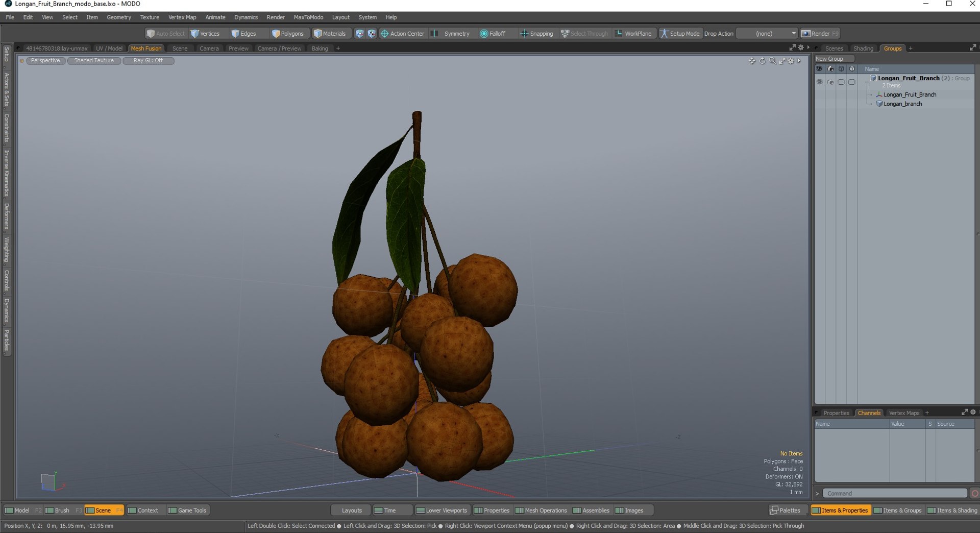Open the Falloff options
Screen dimensions: 980x533
[x=493, y=34]
